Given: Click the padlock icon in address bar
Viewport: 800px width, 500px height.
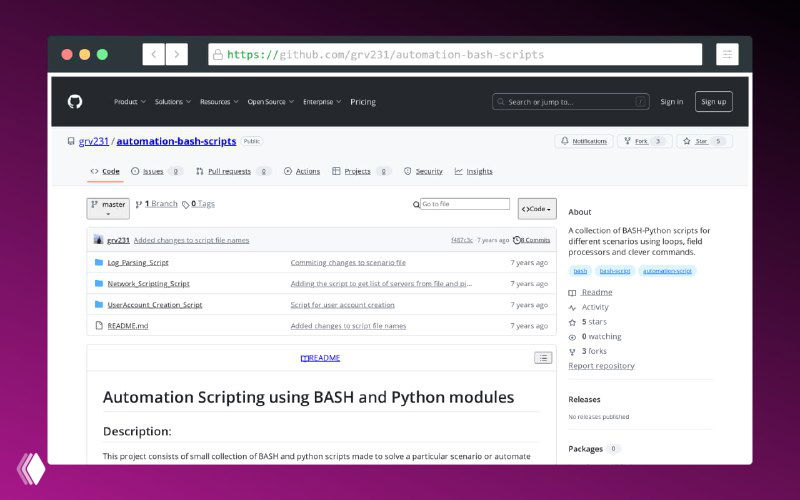Looking at the screenshot, I should (218, 54).
